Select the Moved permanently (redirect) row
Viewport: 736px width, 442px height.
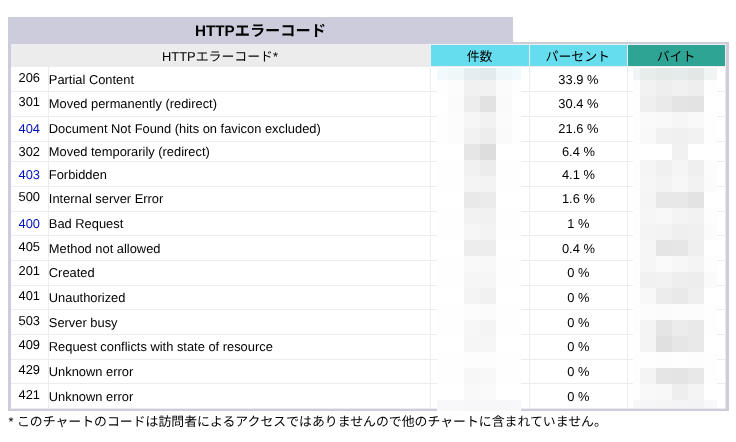tap(368, 104)
